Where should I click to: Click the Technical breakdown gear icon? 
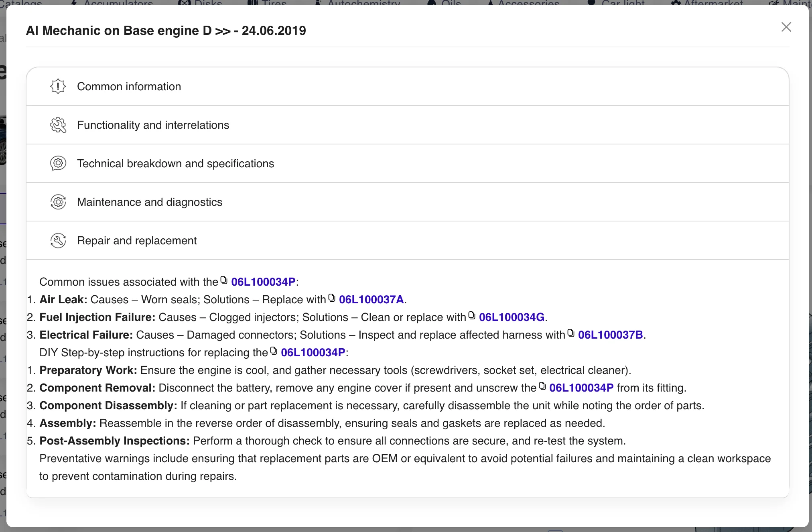(58, 163)
